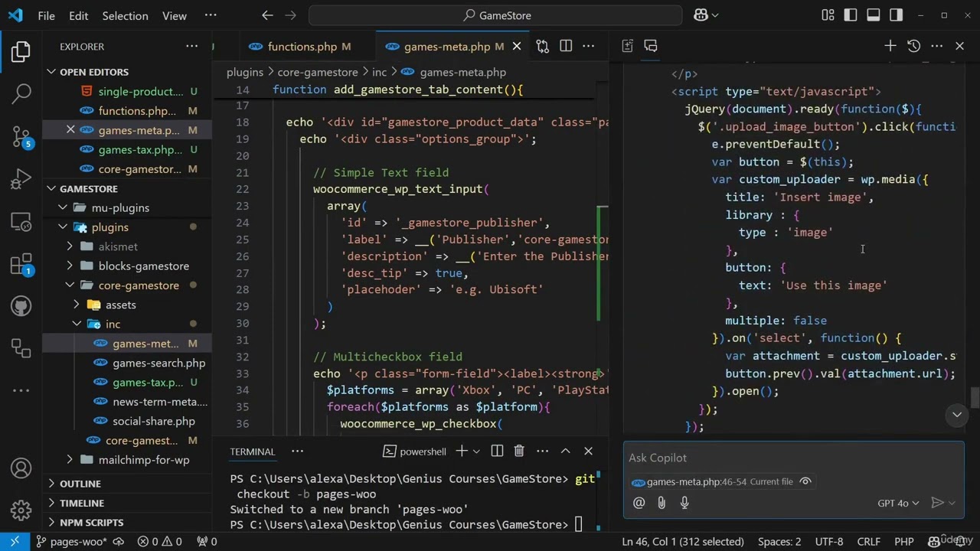Open the Accounts menu icon

[21, 468]
